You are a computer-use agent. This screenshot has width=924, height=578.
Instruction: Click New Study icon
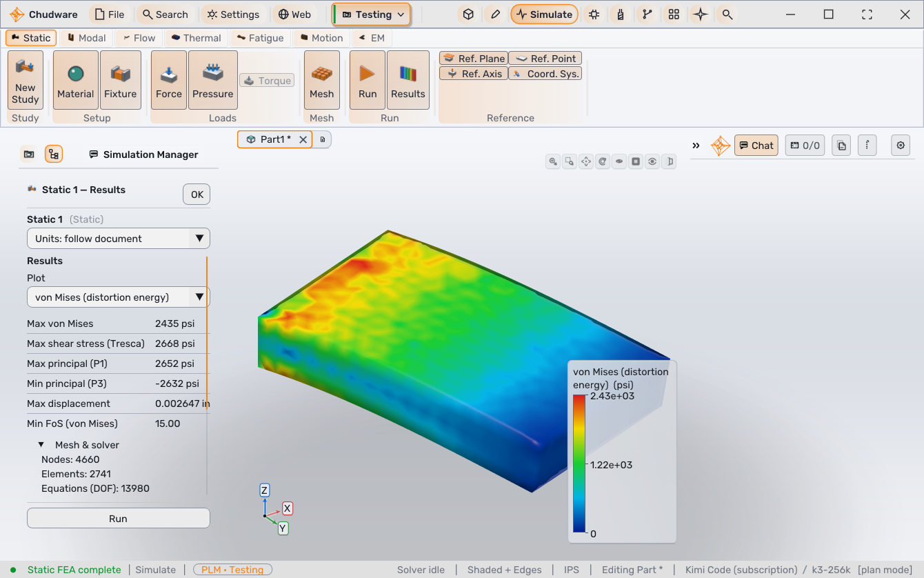[x=26, y=80]
